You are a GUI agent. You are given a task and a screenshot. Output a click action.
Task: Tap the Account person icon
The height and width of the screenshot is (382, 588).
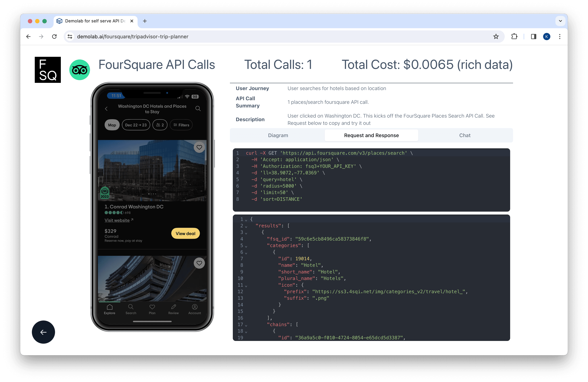(195, 309)
